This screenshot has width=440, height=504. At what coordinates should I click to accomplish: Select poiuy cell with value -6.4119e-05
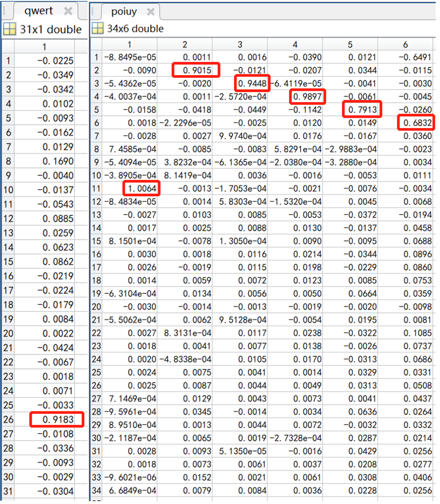pyautogui.click(x=295, y=84)
